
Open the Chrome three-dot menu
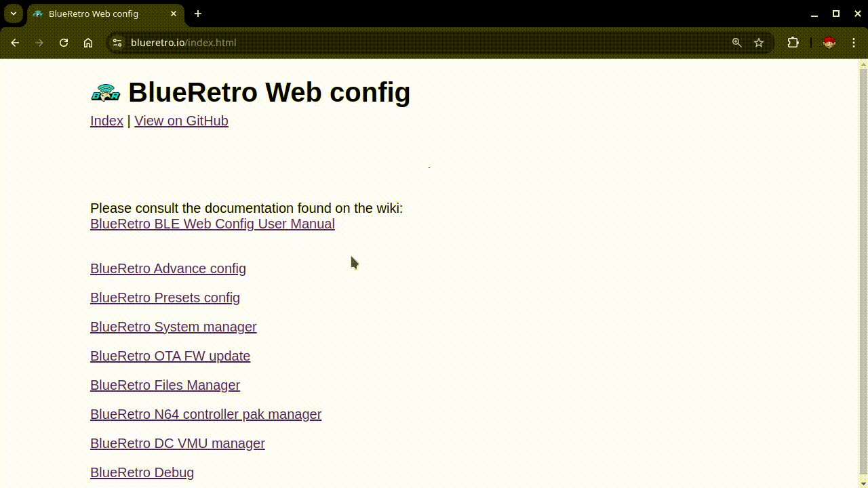click(854, 43)
